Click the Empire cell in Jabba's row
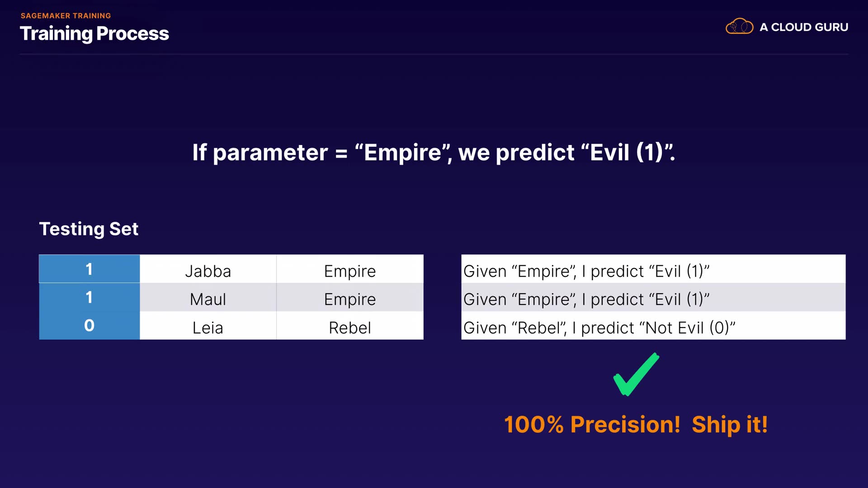The height and width of the screenshot is (488, 868). pos(350,271)
